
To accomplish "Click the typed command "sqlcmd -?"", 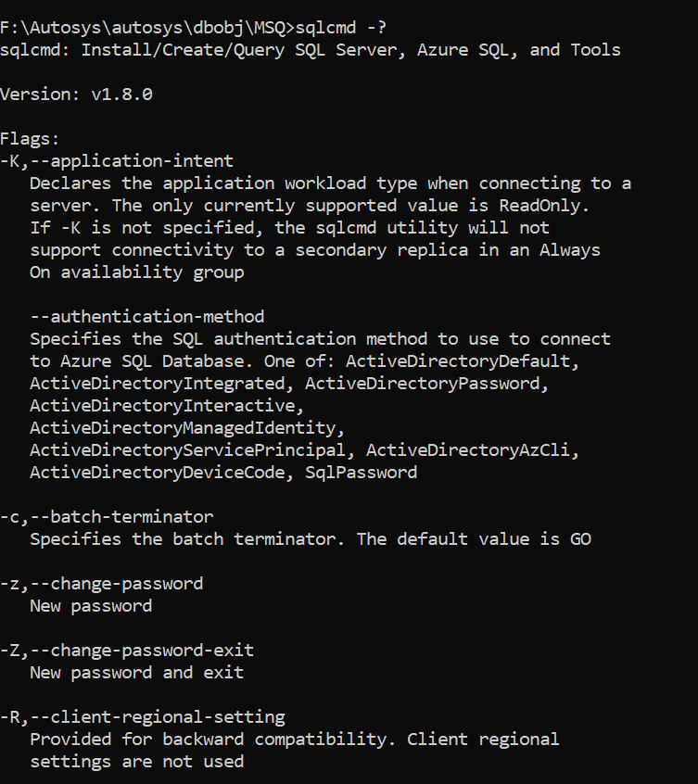I will 341,27.
